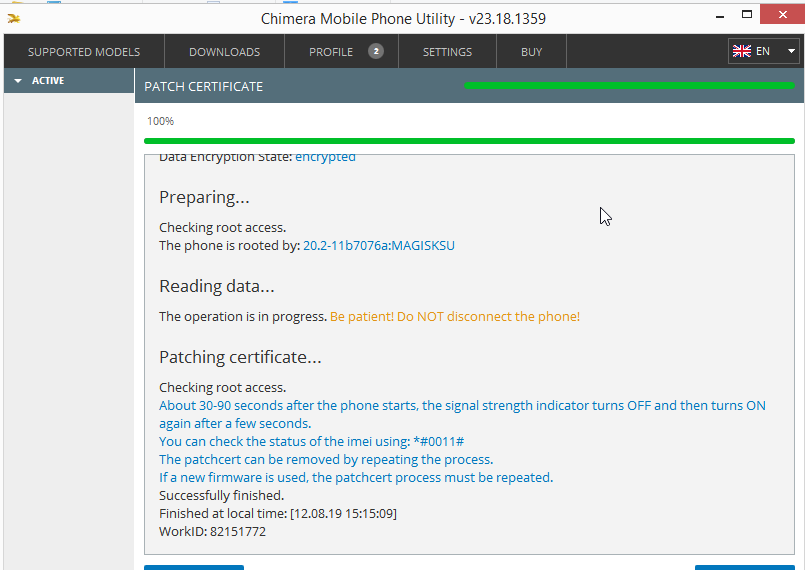The width and height of the screenshot is (805, 570).
Task: Click the WorkID: 82151772 line
Action: click(213, 531)
